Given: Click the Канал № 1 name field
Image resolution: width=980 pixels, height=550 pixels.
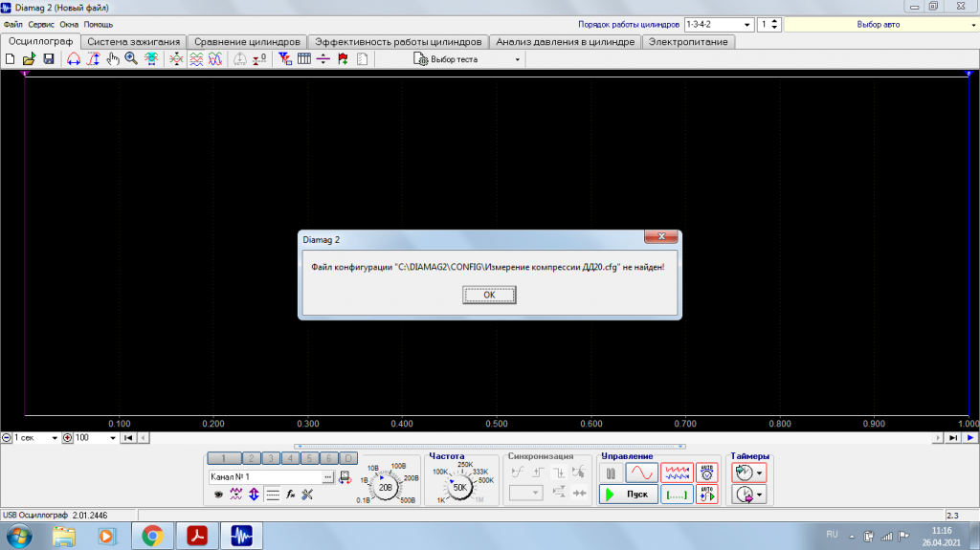Looking at the screenshot, I should click(x=265, y=477).
